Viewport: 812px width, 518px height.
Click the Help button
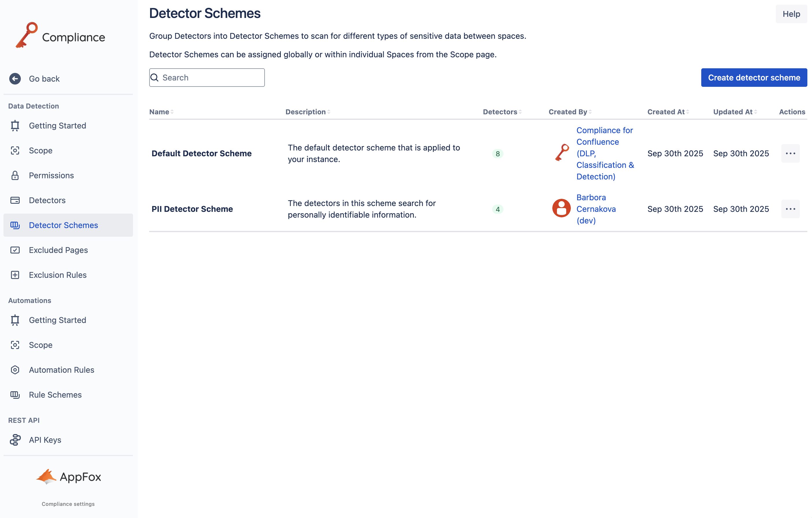point(791,14)
